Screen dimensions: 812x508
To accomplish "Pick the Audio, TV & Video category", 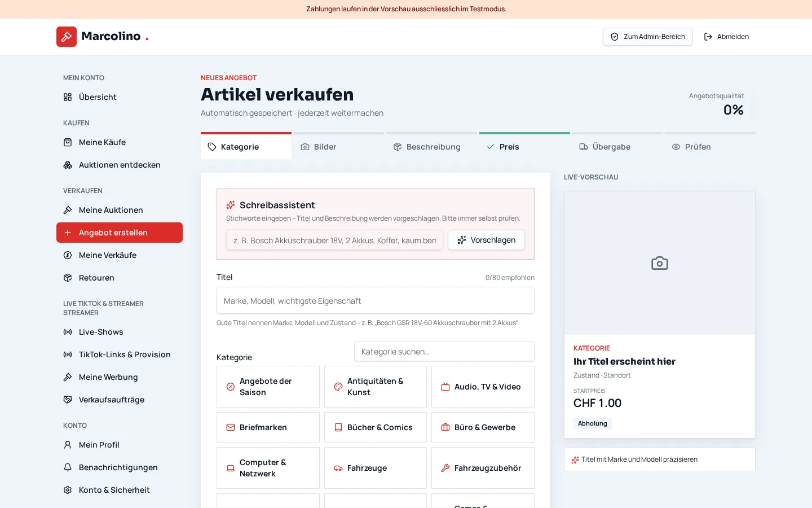I will [483, 387].
